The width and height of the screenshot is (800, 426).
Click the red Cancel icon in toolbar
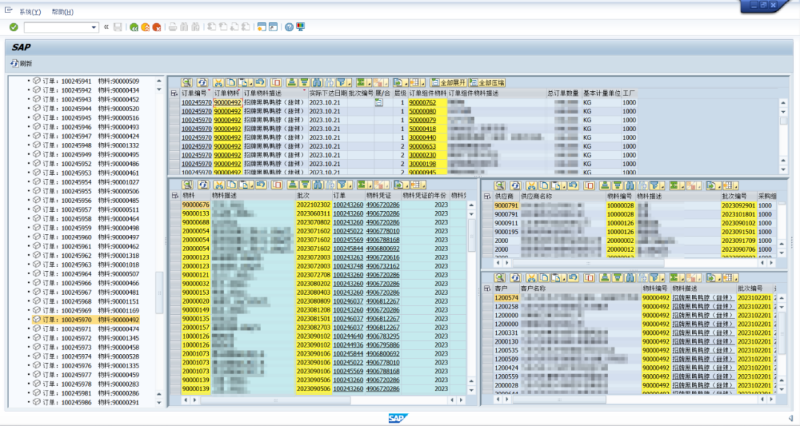pos(157,26)
